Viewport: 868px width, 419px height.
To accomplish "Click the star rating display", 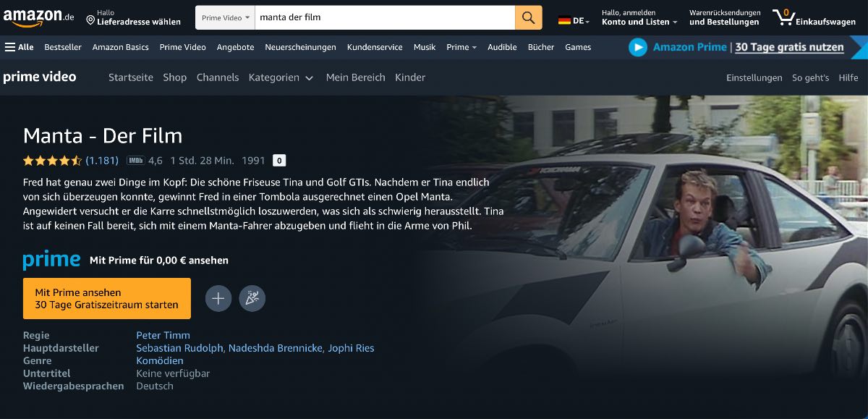I will [53, 161].
